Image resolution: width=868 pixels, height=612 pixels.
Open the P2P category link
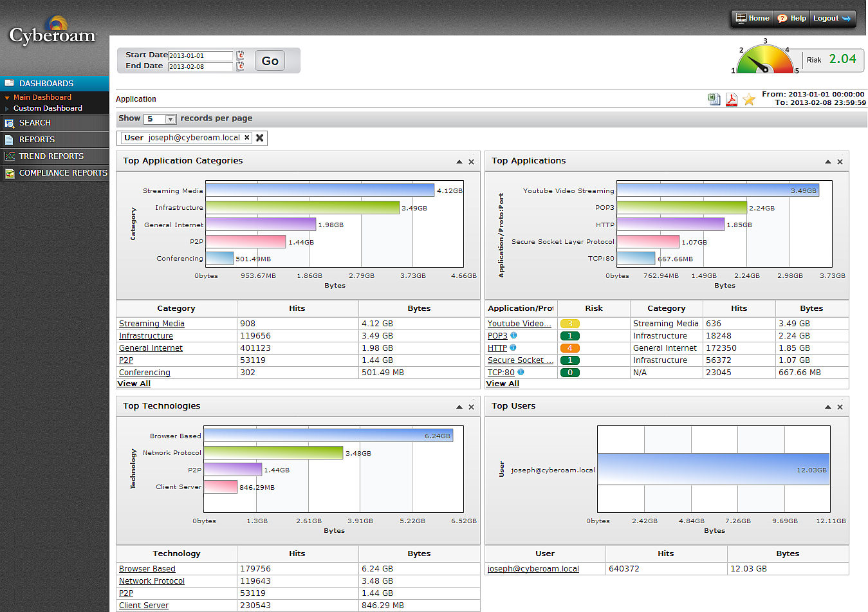(x=126, y=360)
